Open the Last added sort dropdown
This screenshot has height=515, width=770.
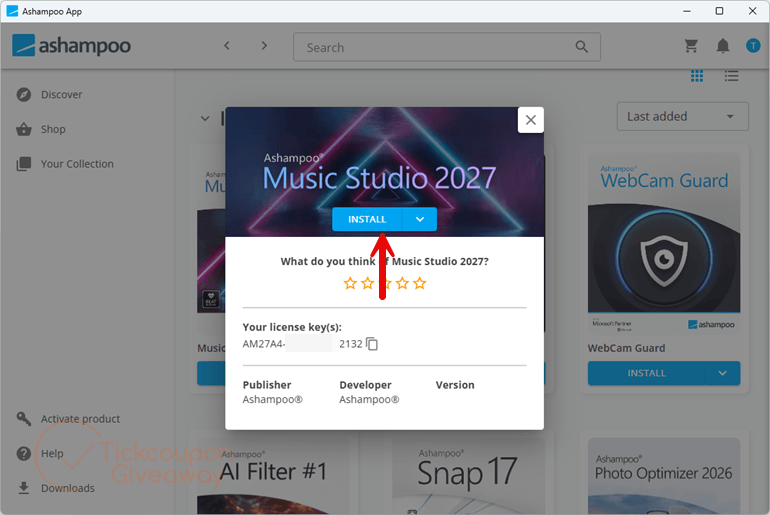[x=683, y=116]
